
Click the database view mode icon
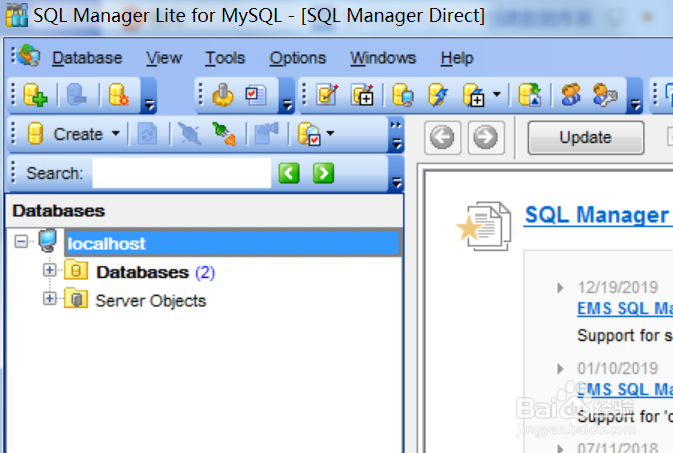(x=309, y=134)
